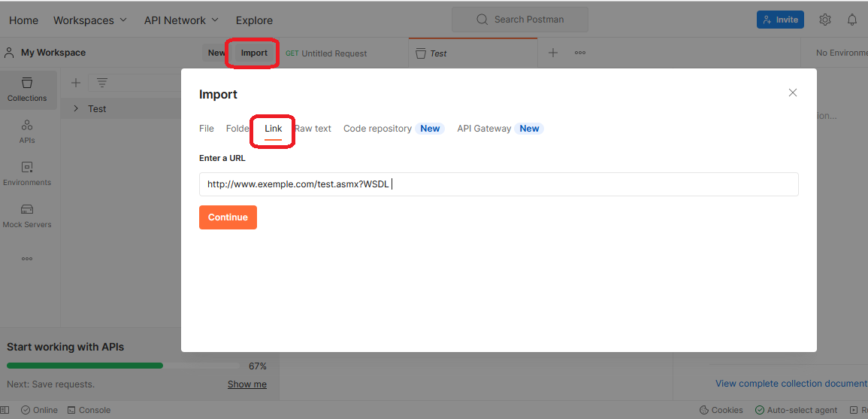Click the filter icon in collections sidebar
This screenshot has width=868, height=419.
pos(102,83)
